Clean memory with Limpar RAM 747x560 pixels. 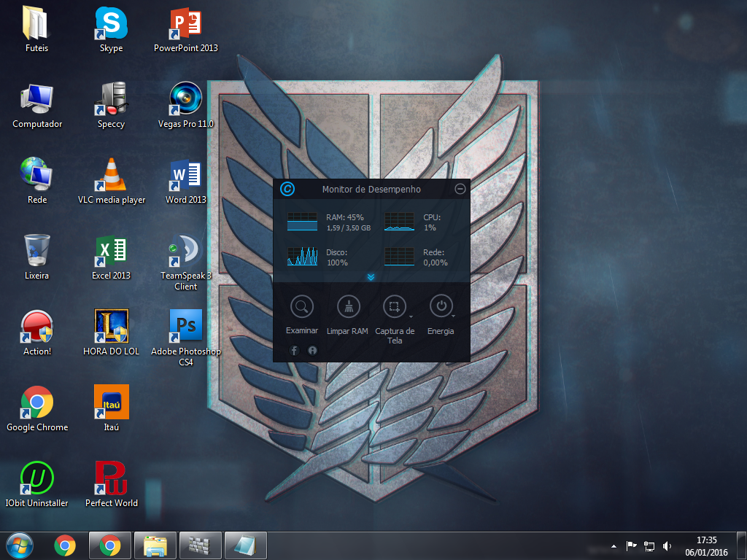pyautogui.click(x=348, y=307)
